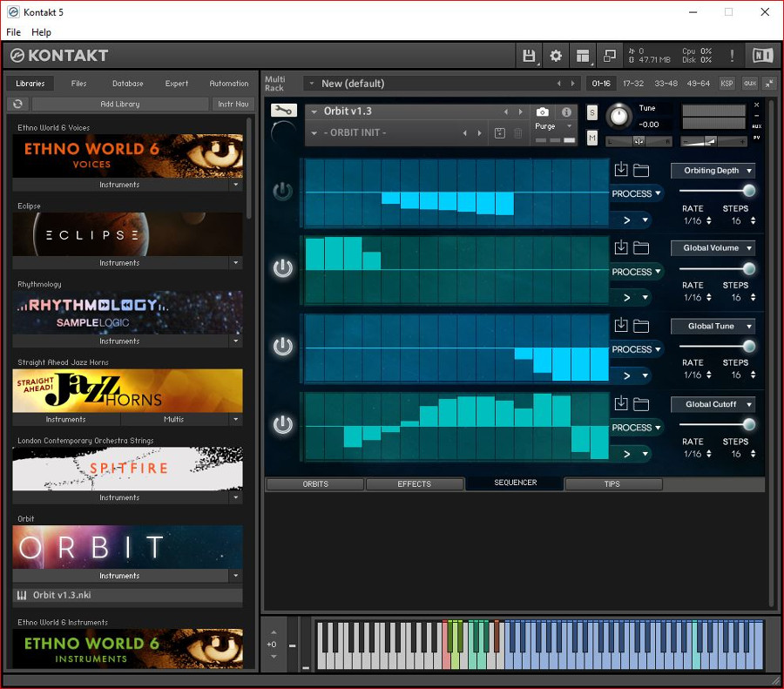Click the Eclipse library banner thumbnail

tap(127, 234)
